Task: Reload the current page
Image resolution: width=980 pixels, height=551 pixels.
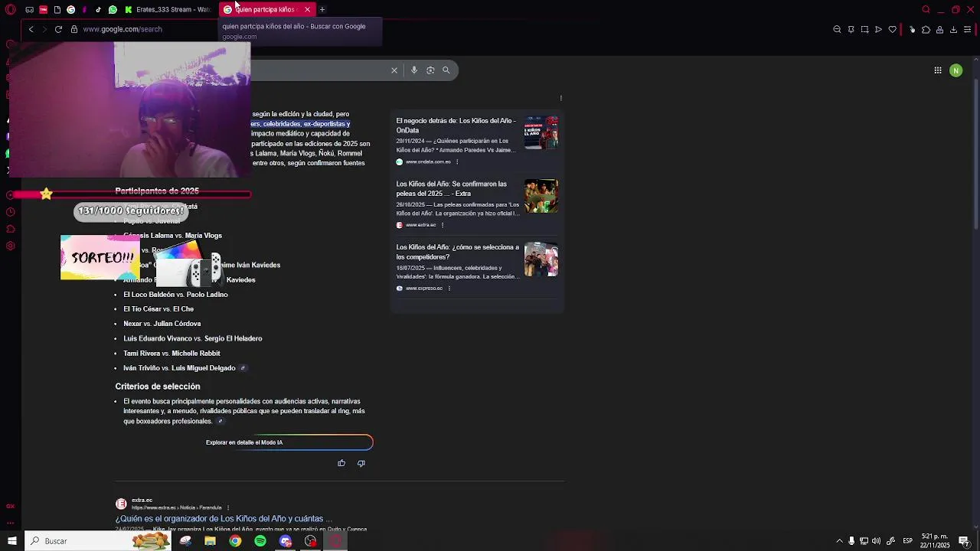Action: click(x=58, y=29)
